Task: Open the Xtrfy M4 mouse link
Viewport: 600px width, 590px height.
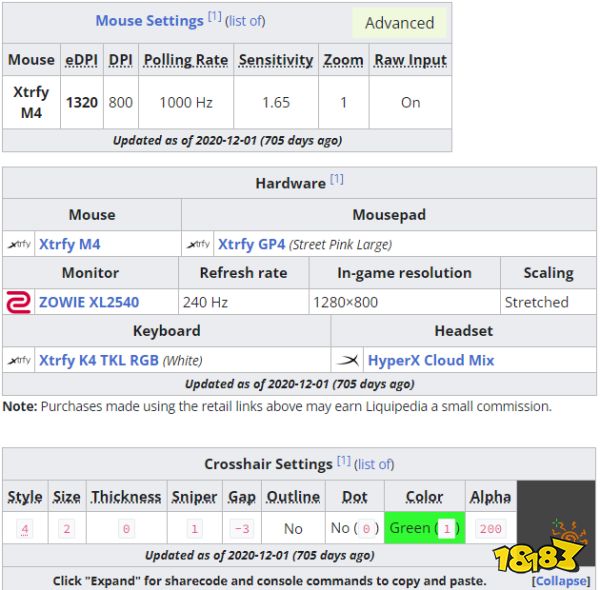Action: [70, 244]
